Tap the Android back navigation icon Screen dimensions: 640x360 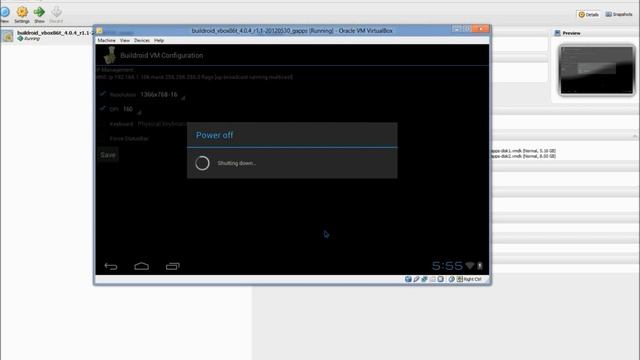[x=111, y=266]
